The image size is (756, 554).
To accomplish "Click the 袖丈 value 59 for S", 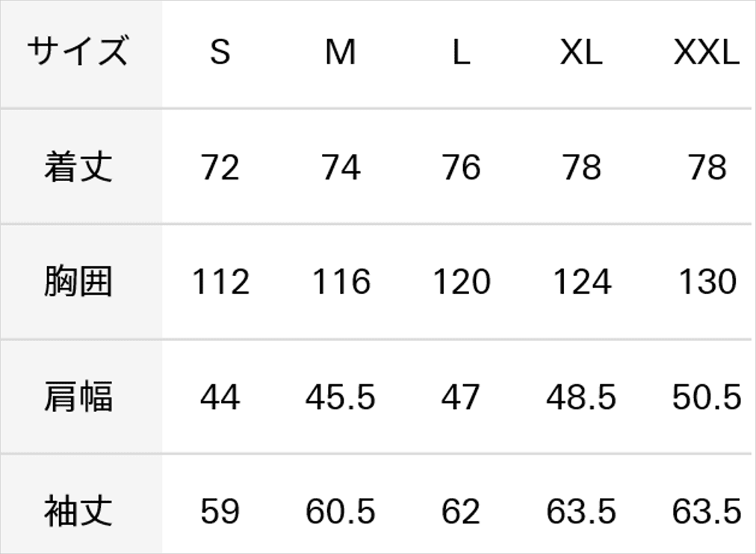I will tap(220, 511).
